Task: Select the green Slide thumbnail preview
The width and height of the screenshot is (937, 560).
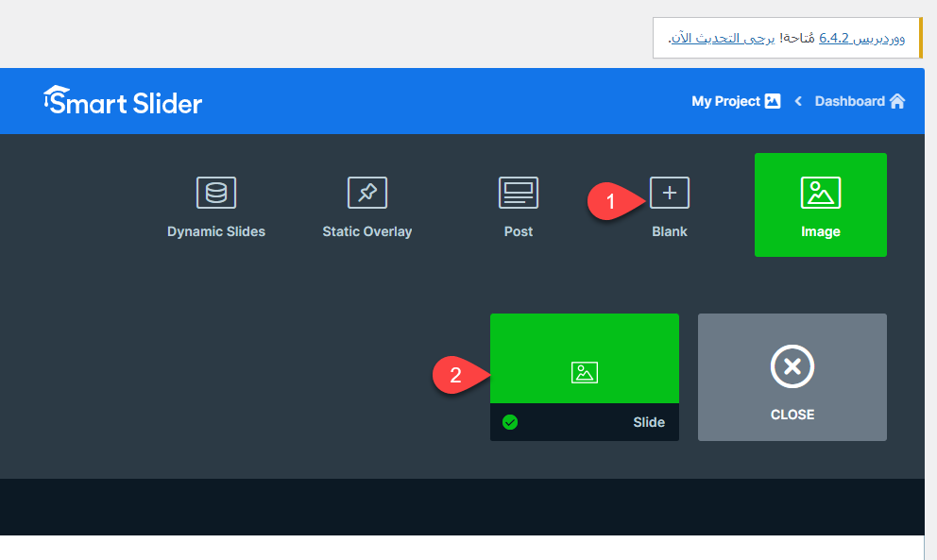Action: click(584, 359)
